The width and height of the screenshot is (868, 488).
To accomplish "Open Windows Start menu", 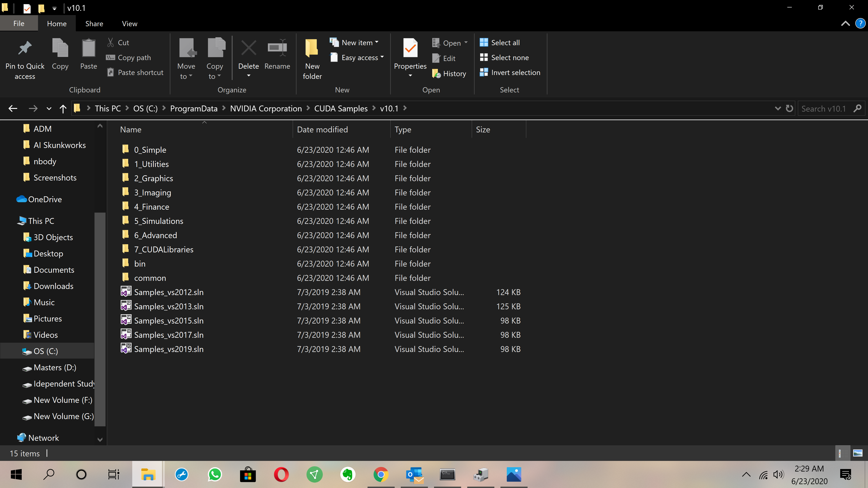I will [16, 474].
